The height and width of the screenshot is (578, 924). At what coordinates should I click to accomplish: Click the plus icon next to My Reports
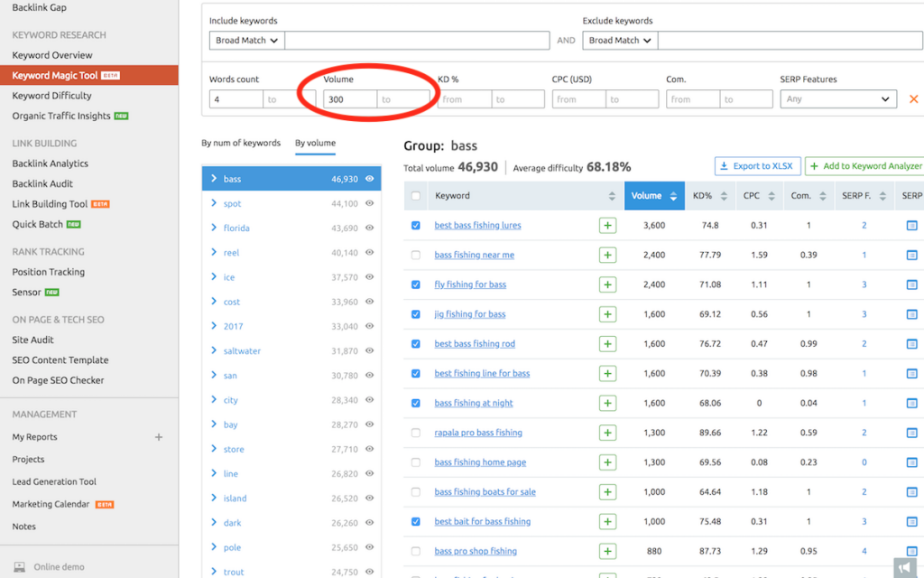coord(159,437)
